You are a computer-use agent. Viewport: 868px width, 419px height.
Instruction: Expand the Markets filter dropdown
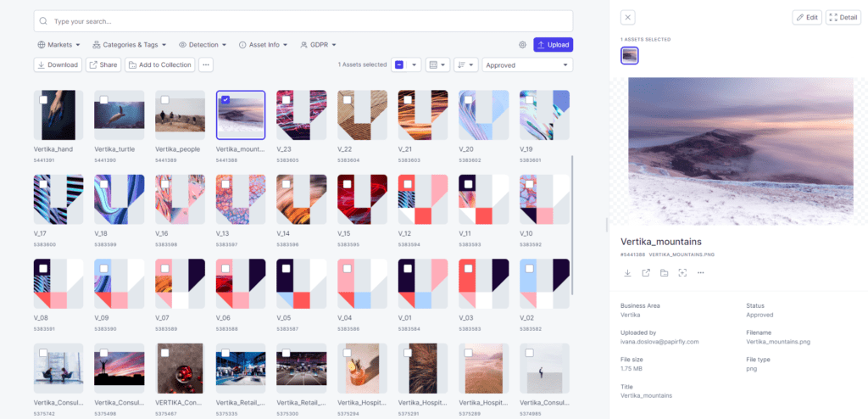58,45
